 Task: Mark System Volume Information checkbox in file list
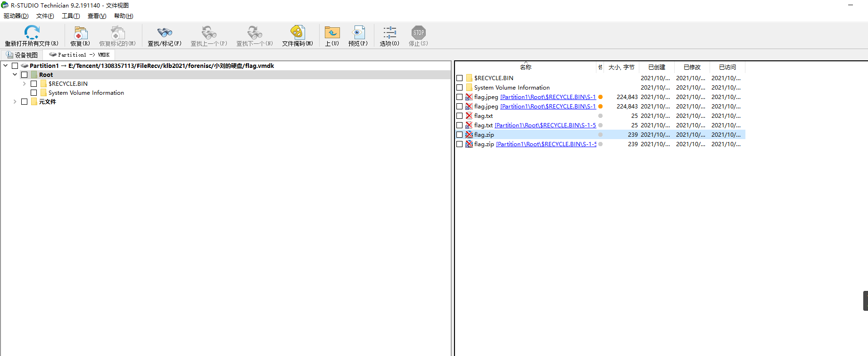click(x=460, y=88)
